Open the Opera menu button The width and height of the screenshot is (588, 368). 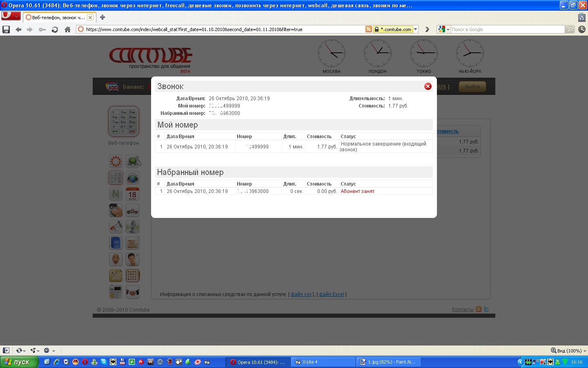(11, 16)
